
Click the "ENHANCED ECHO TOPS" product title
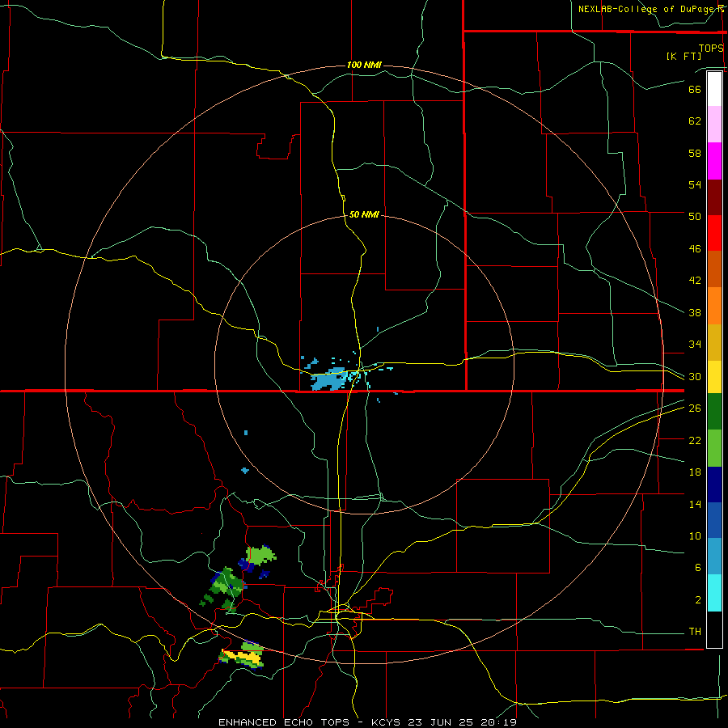pyautogui.click(x=284, y=722)
